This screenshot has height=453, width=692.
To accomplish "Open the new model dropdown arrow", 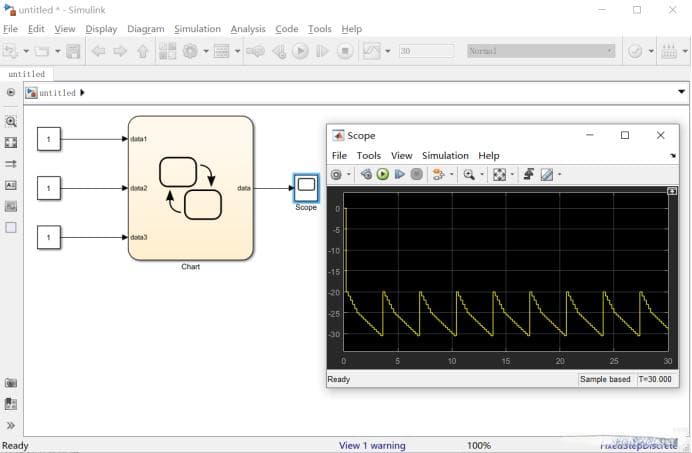I will 26,51.
